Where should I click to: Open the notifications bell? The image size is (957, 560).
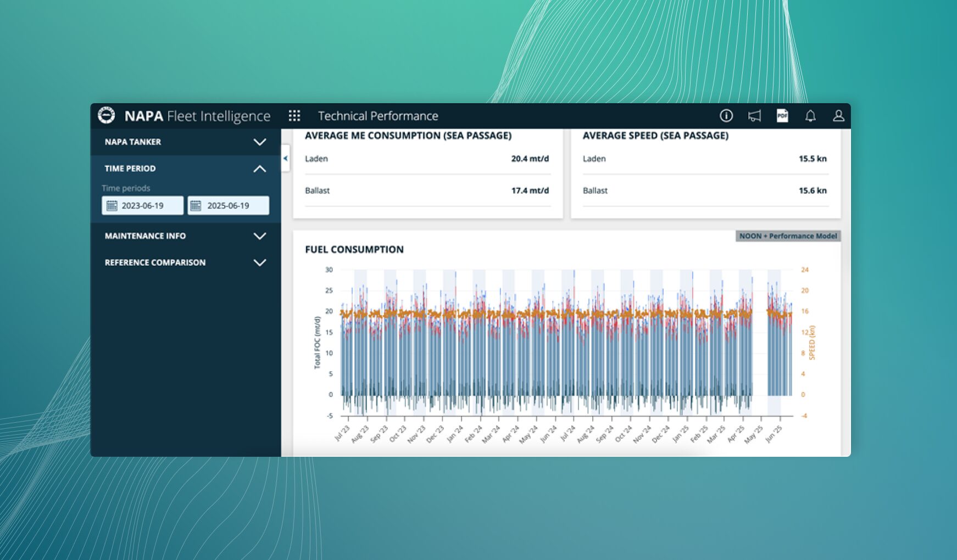[x=810, y=116]
